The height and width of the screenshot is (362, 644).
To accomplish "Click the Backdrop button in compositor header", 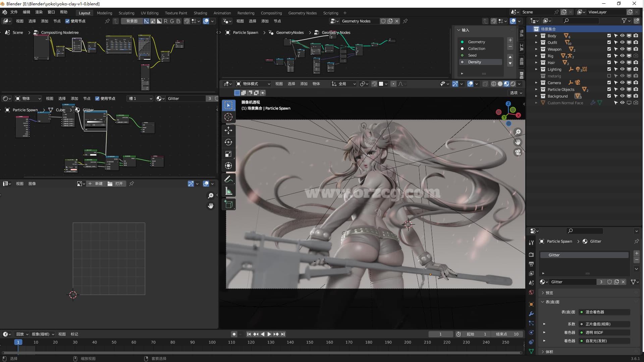I will pos(132,21).
